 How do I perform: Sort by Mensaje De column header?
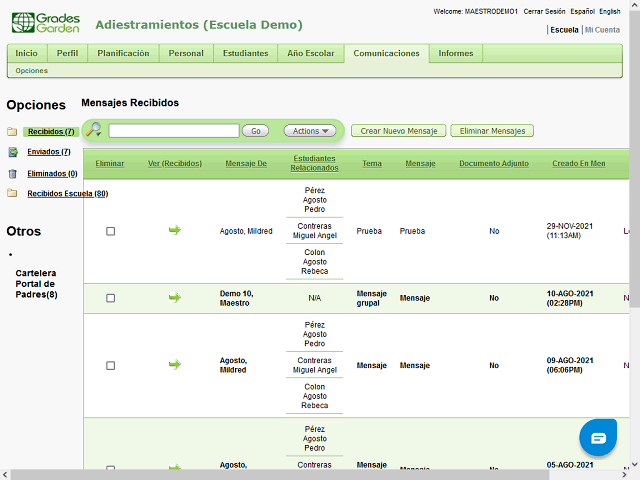[x=246, y=163]
